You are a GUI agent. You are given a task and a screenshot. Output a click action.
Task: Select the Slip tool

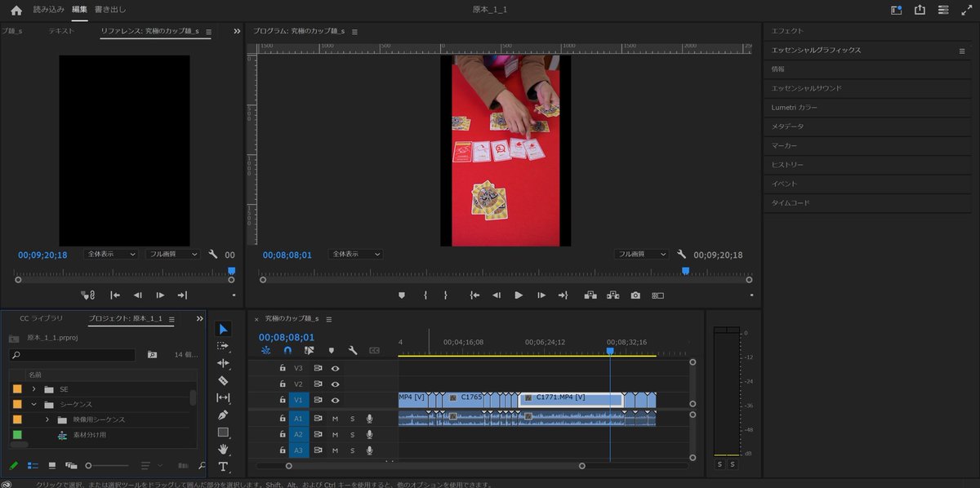click(x=224, y=397)
